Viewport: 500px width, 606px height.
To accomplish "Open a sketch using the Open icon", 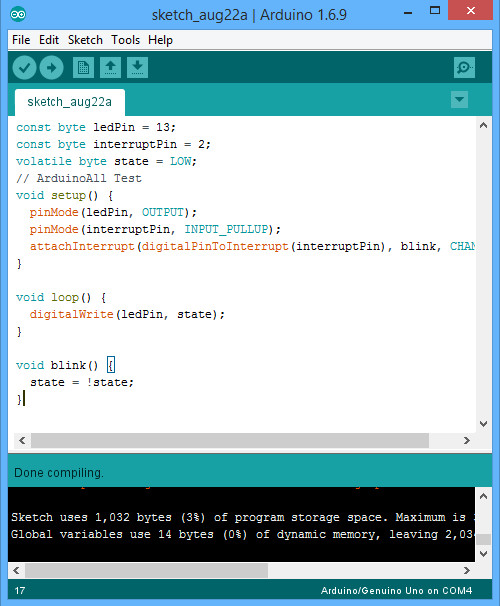I will coord(111,68).
